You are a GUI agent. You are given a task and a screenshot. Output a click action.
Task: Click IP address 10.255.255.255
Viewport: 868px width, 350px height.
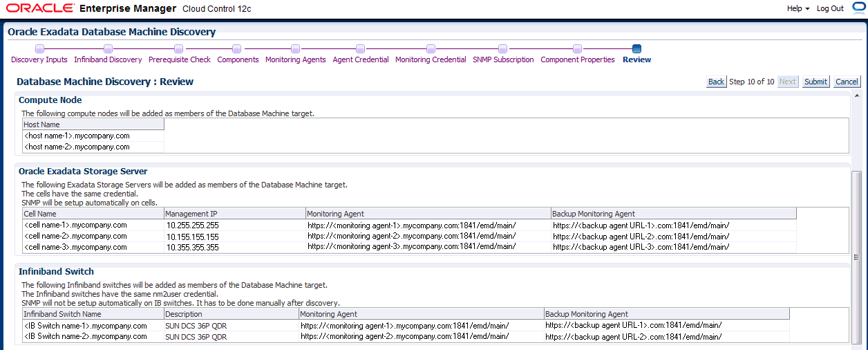click(x=192, y=225)
